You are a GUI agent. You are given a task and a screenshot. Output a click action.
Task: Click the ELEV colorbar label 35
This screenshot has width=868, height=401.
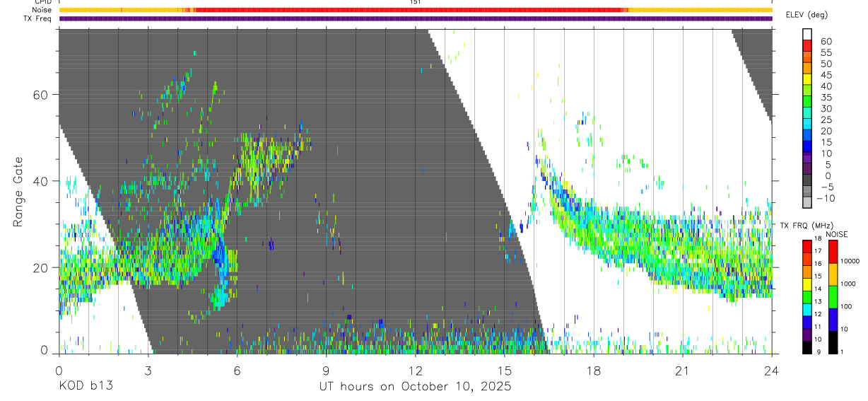tap(826, 98)
